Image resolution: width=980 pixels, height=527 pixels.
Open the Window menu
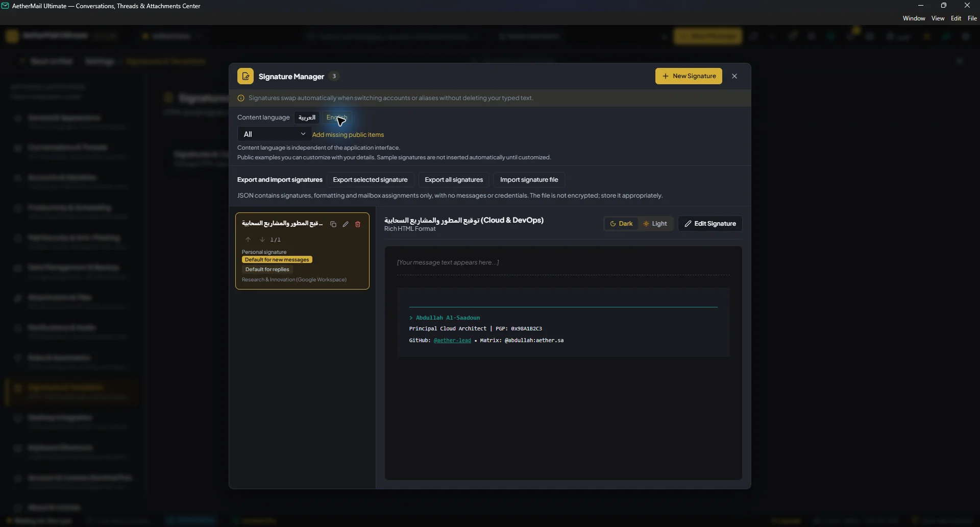tap(914, 18)
